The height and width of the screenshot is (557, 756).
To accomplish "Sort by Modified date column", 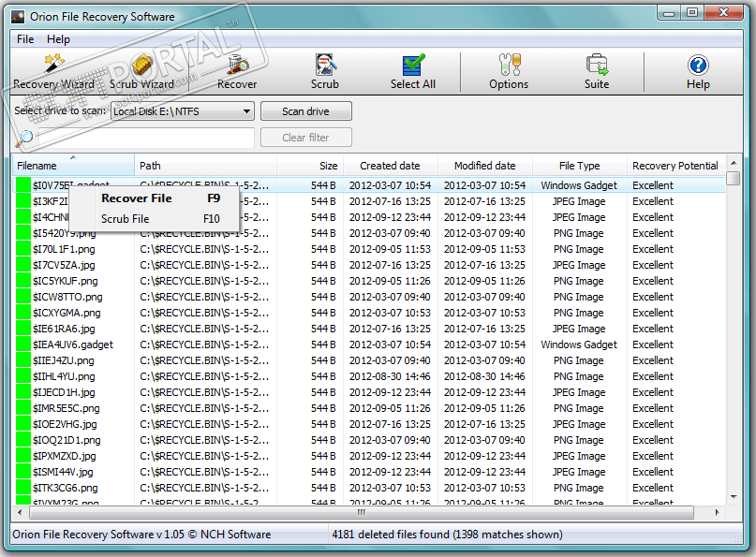I will 484,166.
